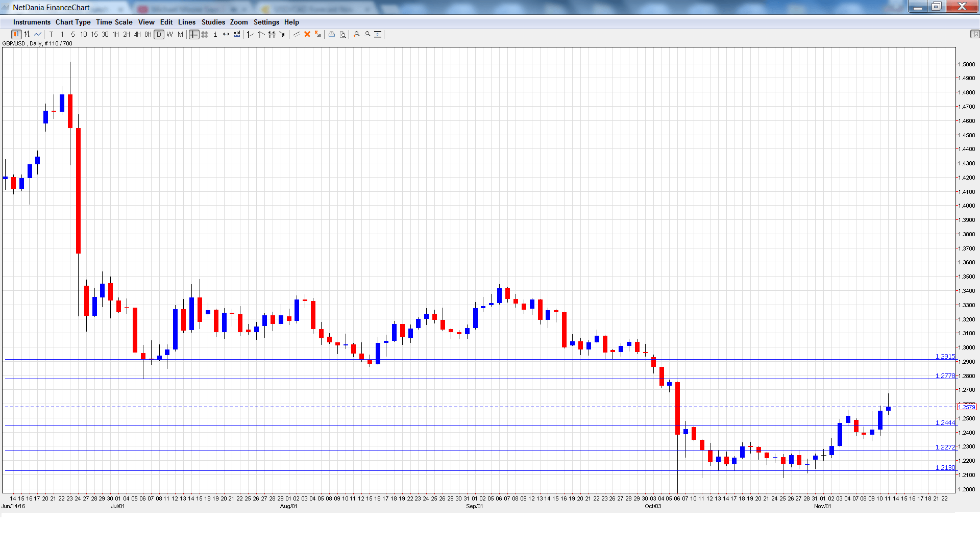The image size is (980, 551).
Task: Toggle the volume display icon
Action: click(x=237, y=34)
